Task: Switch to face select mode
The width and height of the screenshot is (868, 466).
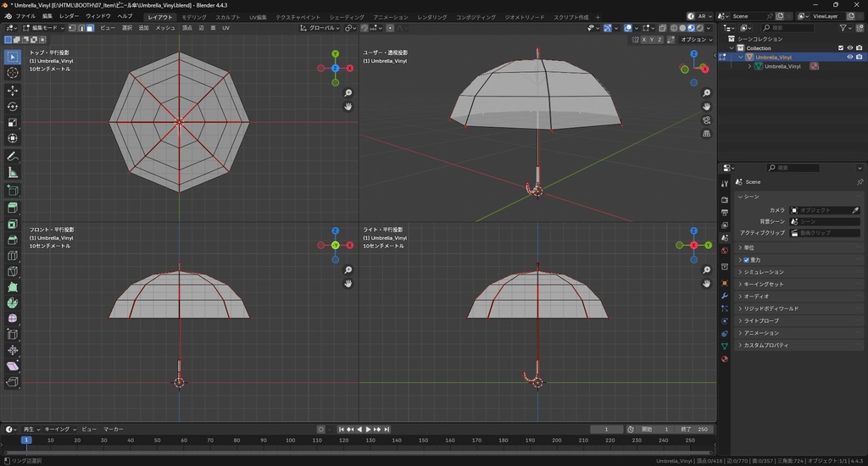Action: [89, 28]
